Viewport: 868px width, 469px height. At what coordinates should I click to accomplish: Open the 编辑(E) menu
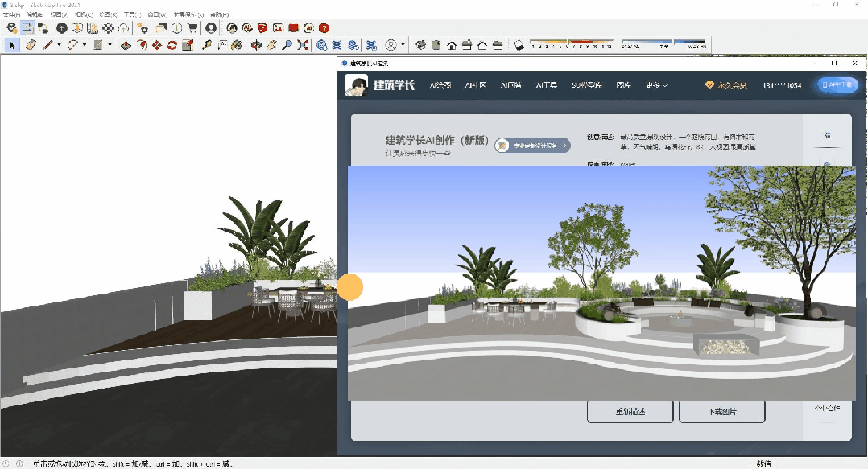pos(35,14)
